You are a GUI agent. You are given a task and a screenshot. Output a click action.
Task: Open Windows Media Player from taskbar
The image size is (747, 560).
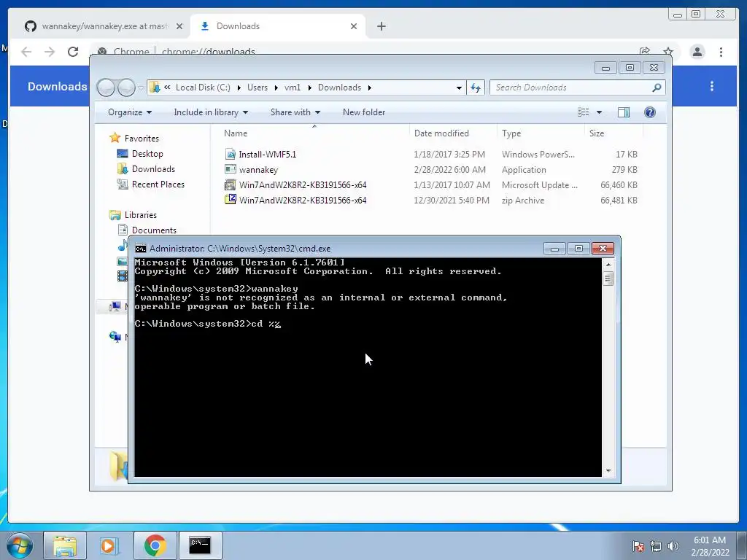click(x=109, y=545)
